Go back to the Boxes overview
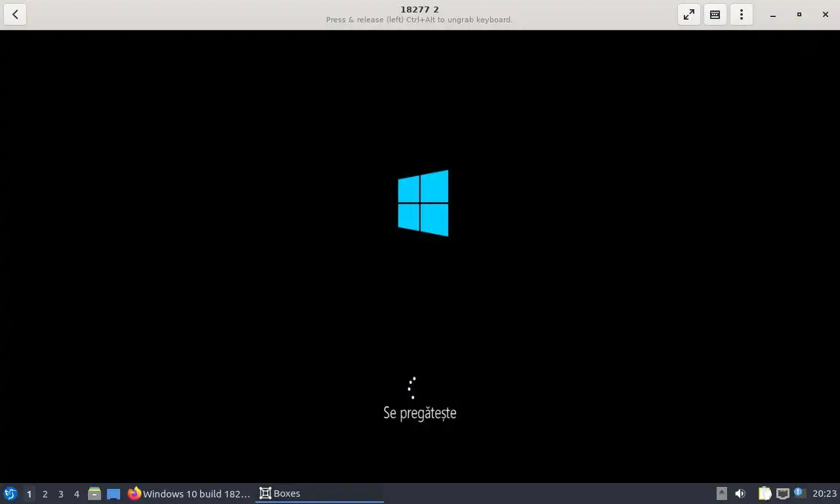840x504 pixels. tap(15, 14)
